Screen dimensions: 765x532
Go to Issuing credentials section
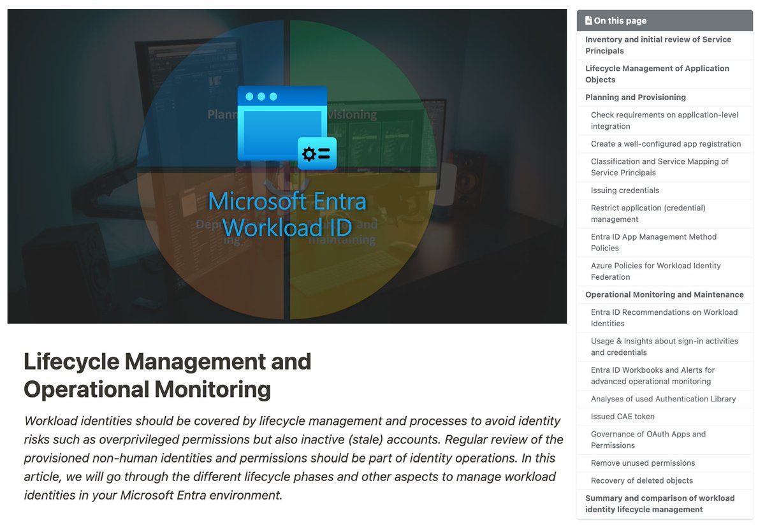(665, 191)
